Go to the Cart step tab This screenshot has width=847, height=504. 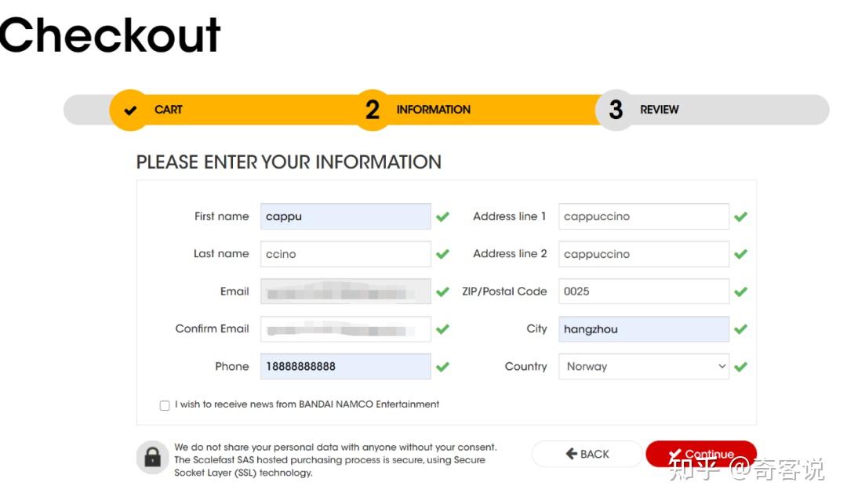(x=168, y=110)
